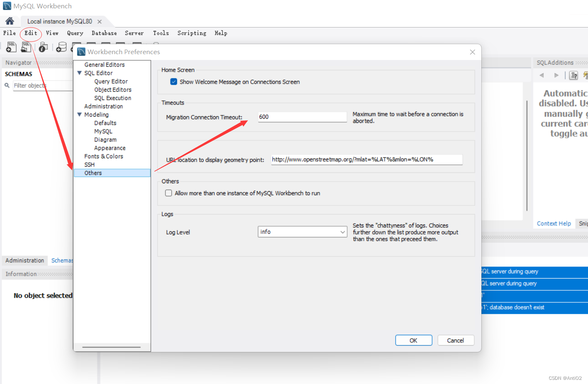This screenshot has width=588, height=384.
Task: Select Query Editor in preferences tree
Action: pyautogui.click(x=111, y=81)
